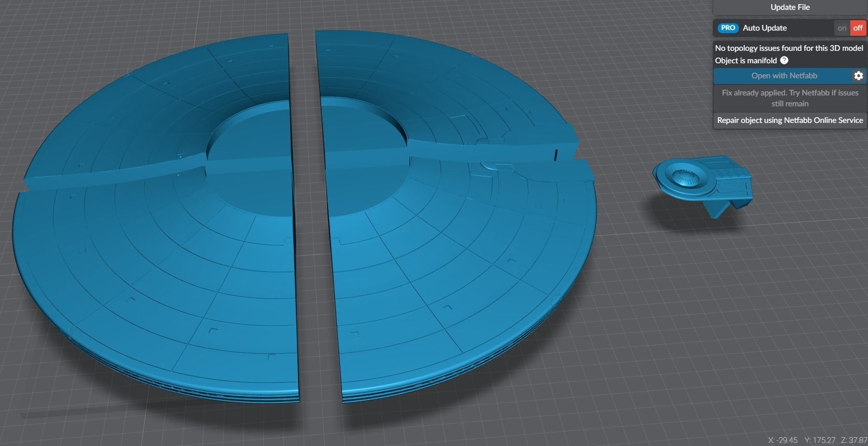Select the small bridge module model

tap(702, 187)
